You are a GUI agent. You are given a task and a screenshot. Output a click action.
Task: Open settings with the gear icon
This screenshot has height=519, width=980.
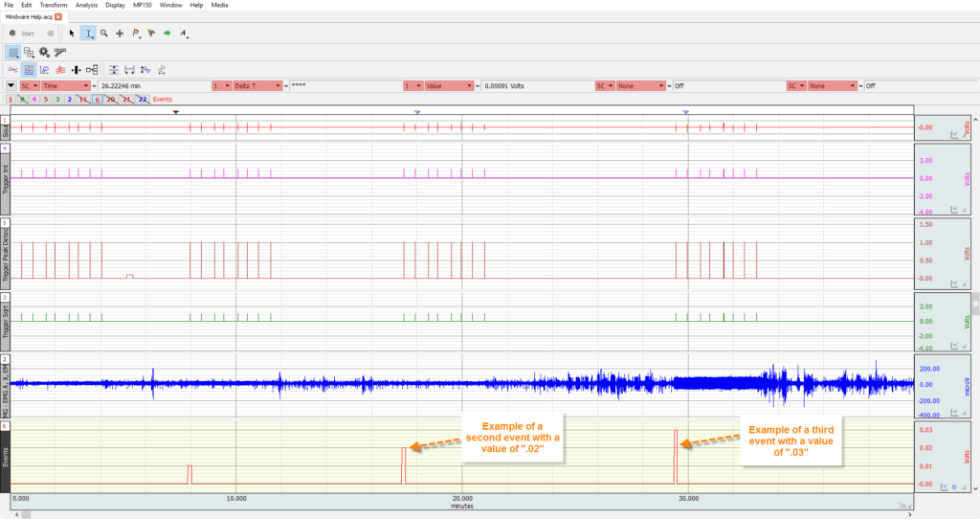[44, 53]
